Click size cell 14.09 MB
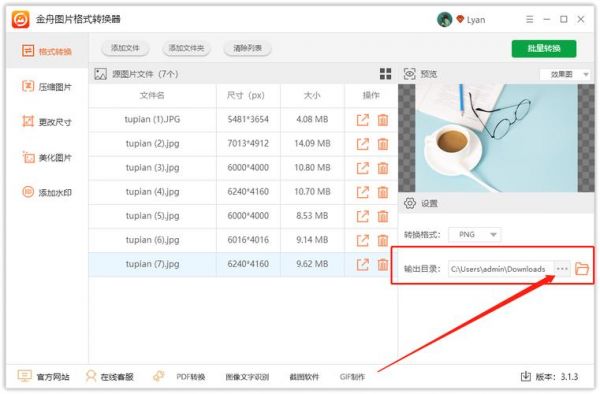The image size is (600, 394). click(312, 144)
